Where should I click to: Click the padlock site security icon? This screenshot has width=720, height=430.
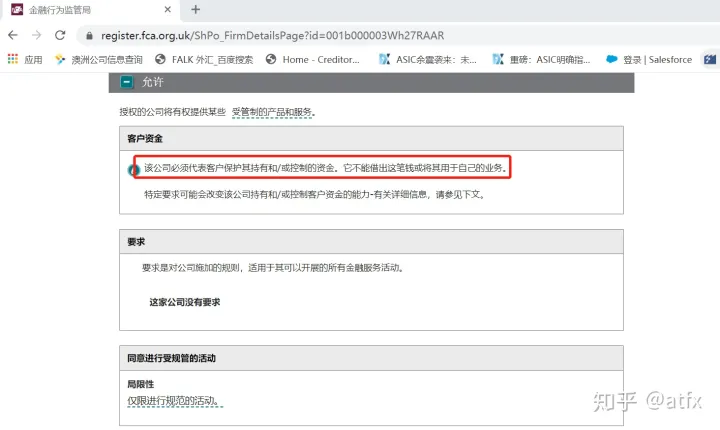[89, 35]
